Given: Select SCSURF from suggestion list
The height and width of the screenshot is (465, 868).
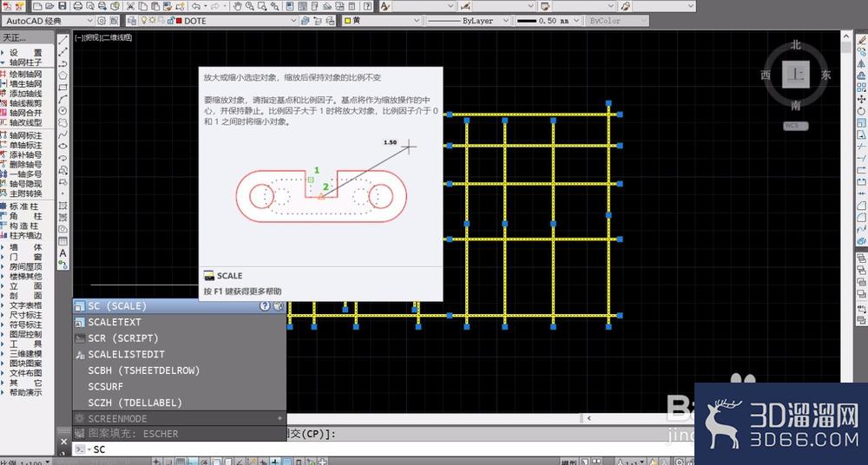Looking at the screenshot, I should (180, 386).
